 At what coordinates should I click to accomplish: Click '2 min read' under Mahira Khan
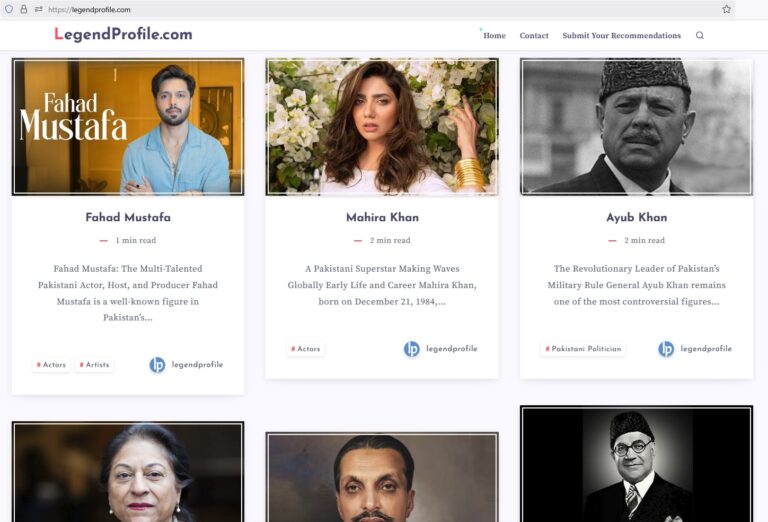coord(390,240)
